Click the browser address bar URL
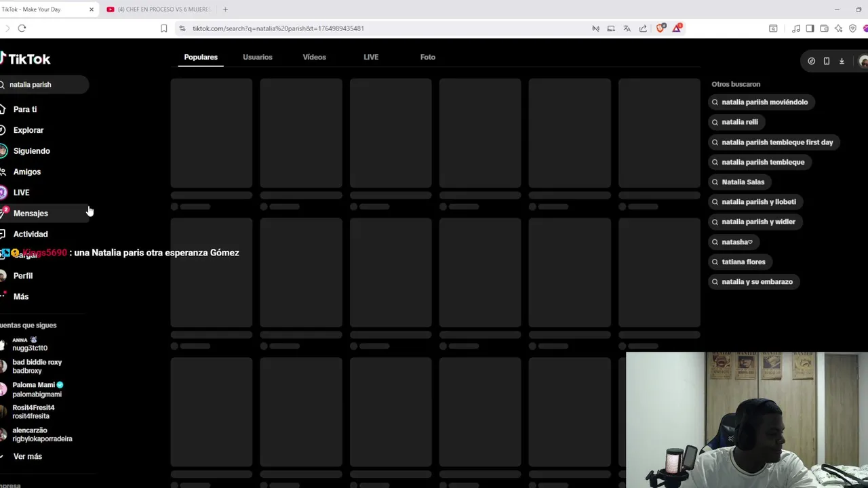Image resolution: width=868 pixels, height=488 pixels. (278, 28)
